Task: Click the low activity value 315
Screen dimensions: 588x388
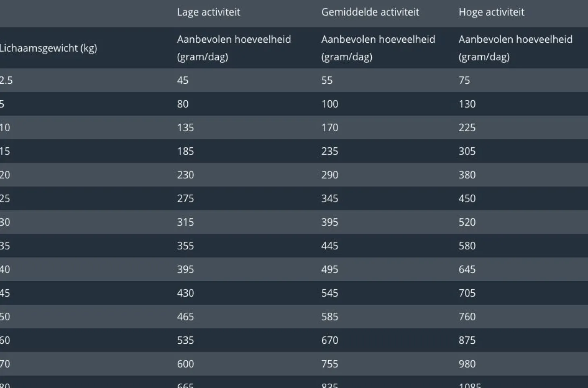Action: pyautogui.click(x=185, y=222)
